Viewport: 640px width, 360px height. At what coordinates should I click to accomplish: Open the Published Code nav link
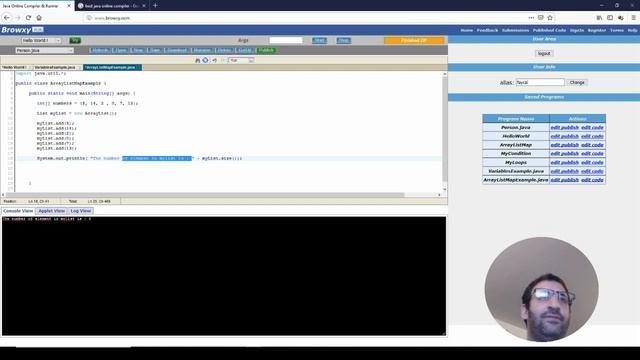coord(549,30)
